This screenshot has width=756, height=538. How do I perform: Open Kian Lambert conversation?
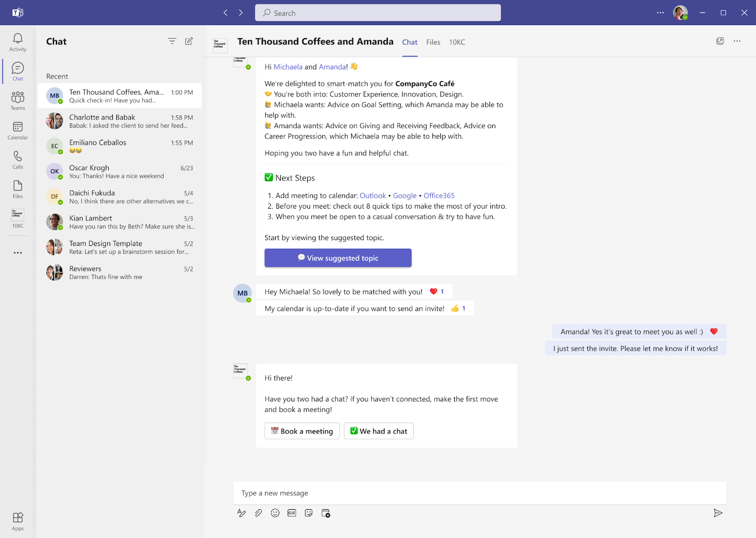click(120, 222)
